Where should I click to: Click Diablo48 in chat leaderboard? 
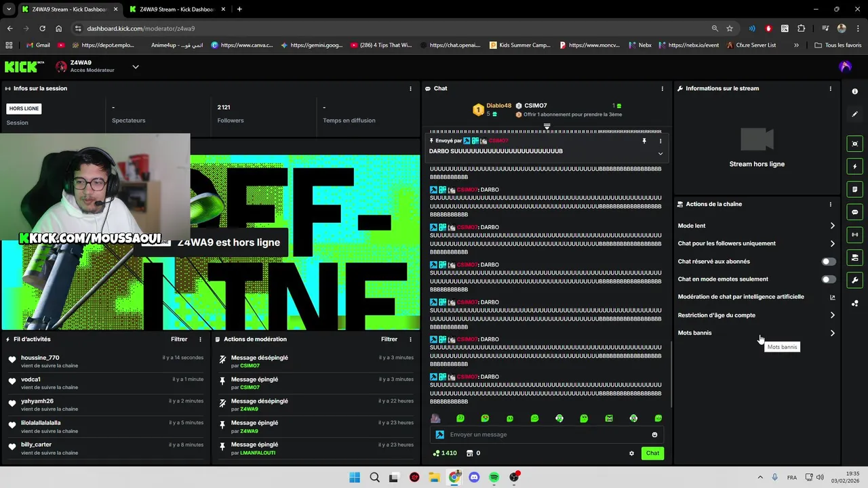pos(498,106)
